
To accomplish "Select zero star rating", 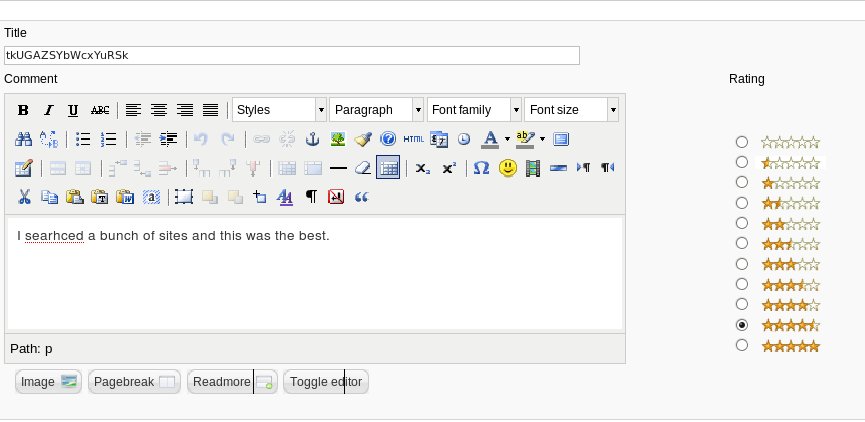I will pyautogui.click(x=742, y=142).
